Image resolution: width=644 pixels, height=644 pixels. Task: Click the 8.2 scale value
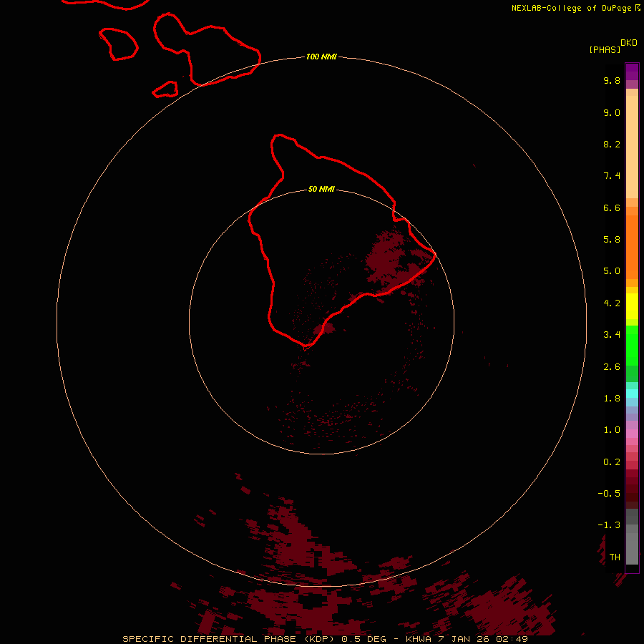pos(612,144)
